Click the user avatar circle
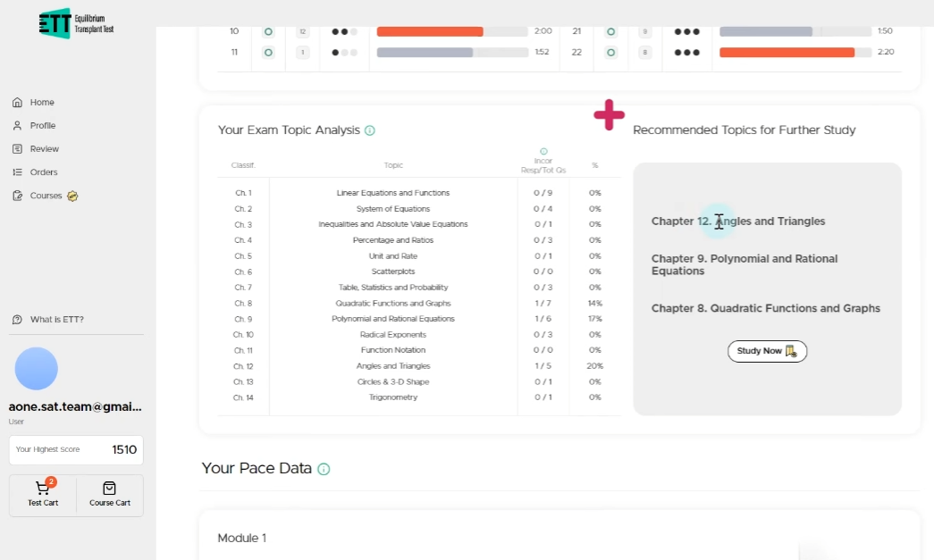 [x=37, y=369]
